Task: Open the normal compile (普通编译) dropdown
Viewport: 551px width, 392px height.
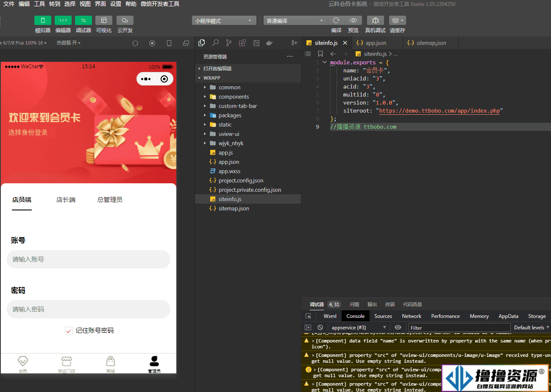Action: point(295,21)
